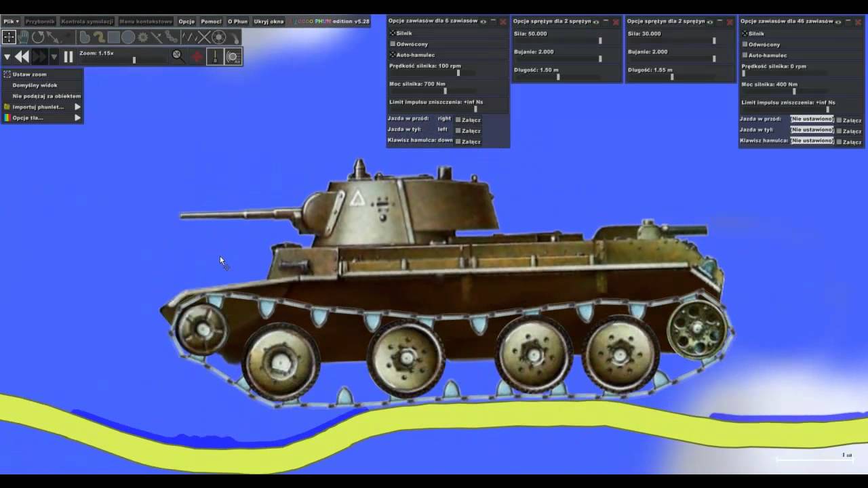Check Odwrócony in the 46 zawiasów panel

(745, 45)
